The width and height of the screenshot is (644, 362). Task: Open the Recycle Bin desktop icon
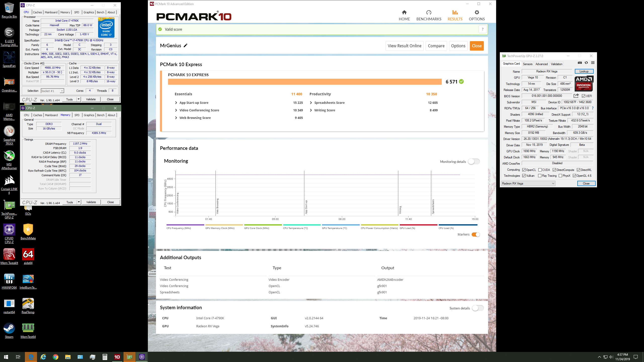pos(9,10)
